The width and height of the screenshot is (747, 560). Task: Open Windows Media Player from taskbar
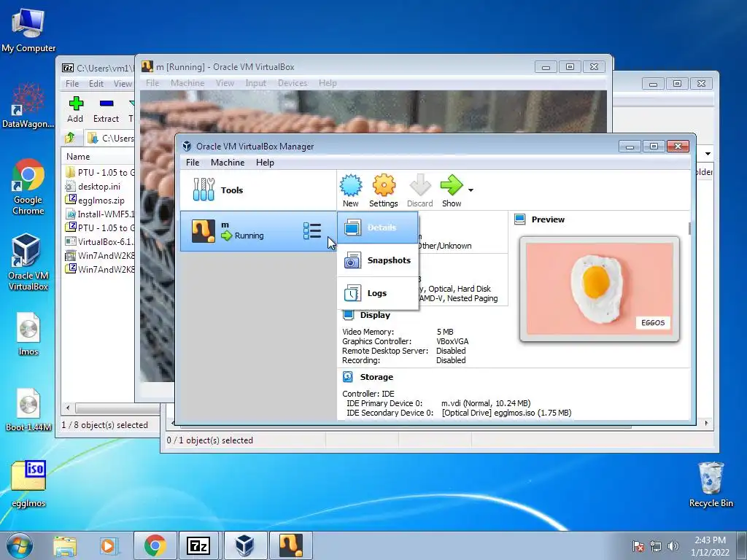coord(108,545)
